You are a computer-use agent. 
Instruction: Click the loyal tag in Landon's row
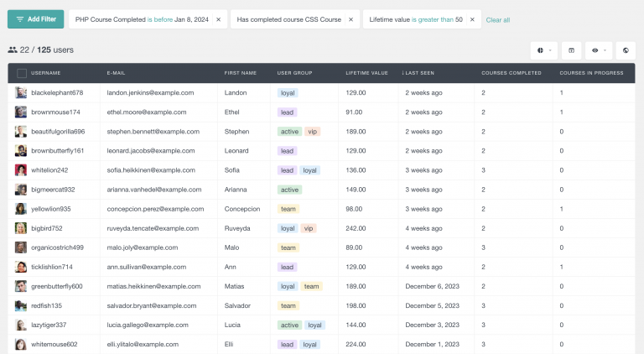tap(288, 93)
